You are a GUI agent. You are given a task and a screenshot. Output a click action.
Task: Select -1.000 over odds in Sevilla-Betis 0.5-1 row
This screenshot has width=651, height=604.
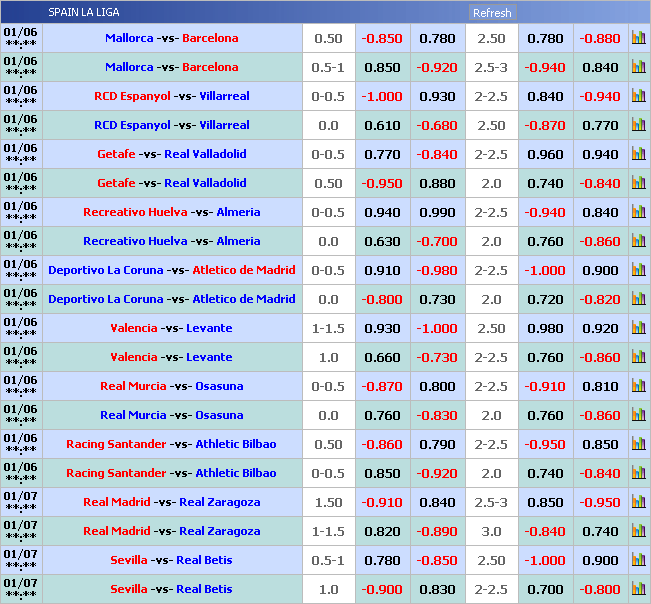click(545, 560)
